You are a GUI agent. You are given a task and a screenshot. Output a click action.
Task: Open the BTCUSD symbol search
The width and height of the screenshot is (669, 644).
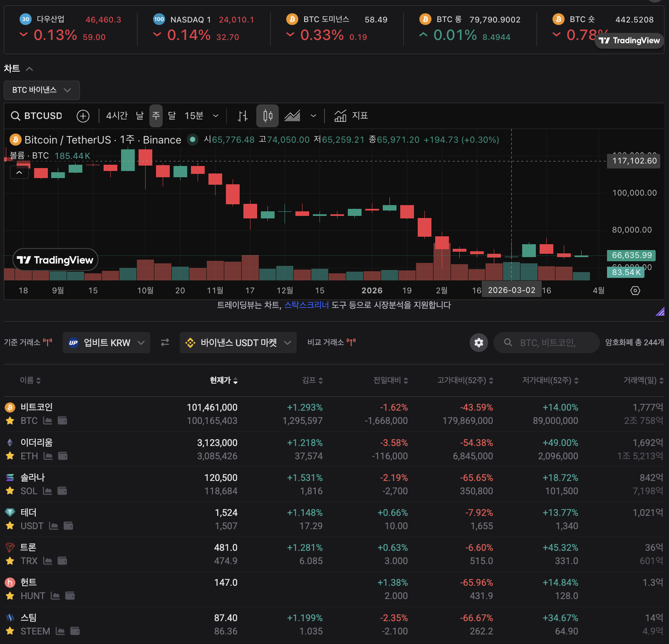point(37,116)
